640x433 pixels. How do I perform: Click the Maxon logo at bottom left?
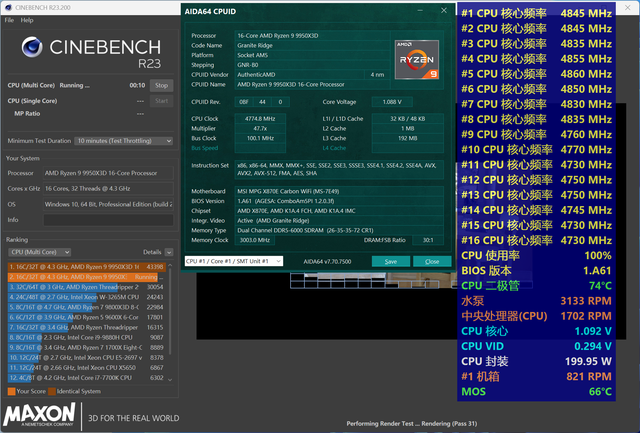coord(39,415)
